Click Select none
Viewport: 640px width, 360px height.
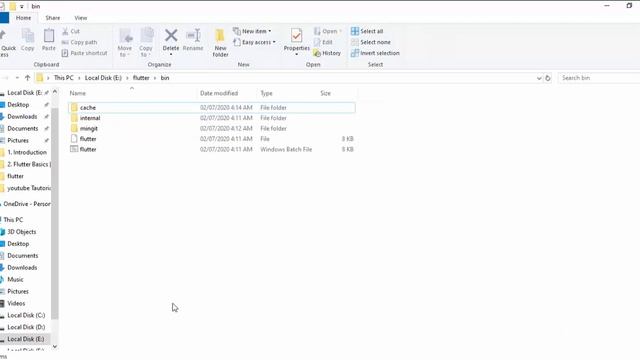(x=371, y=42)
